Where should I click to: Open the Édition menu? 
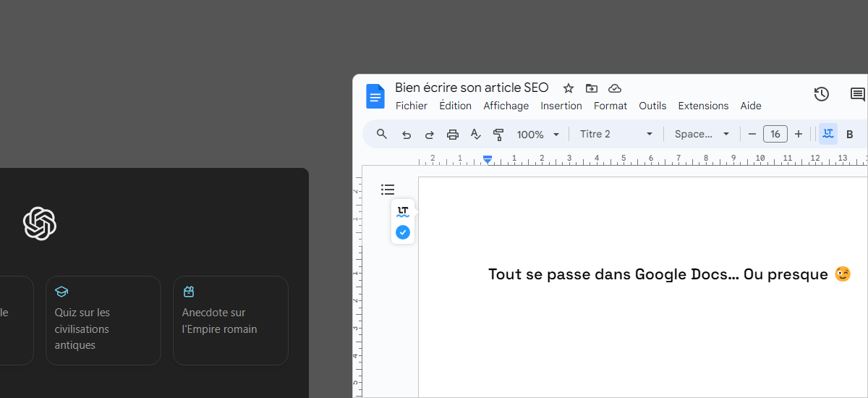point(456,106)
